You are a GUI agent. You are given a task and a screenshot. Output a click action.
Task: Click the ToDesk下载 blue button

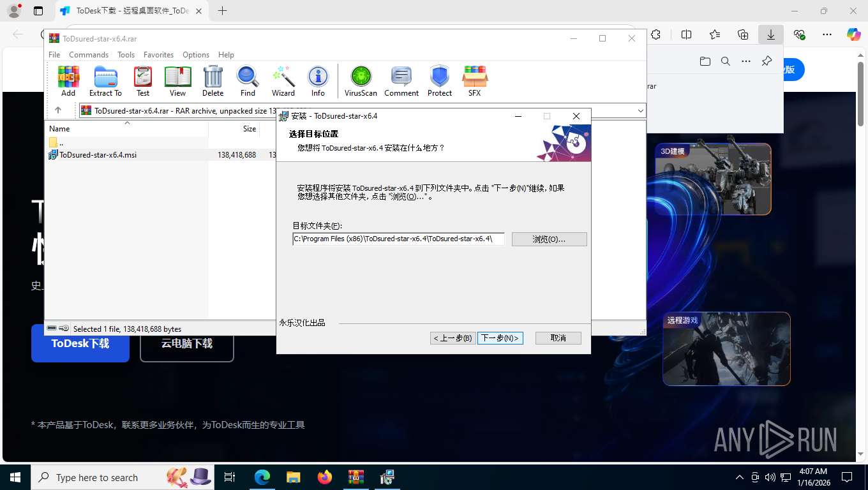pos(80,343)
